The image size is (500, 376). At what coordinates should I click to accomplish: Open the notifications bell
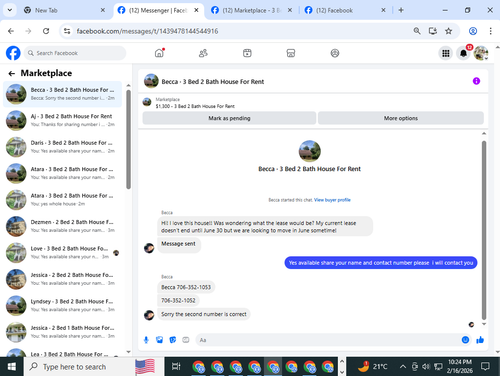pyautogui.click(x=463, y=53)
